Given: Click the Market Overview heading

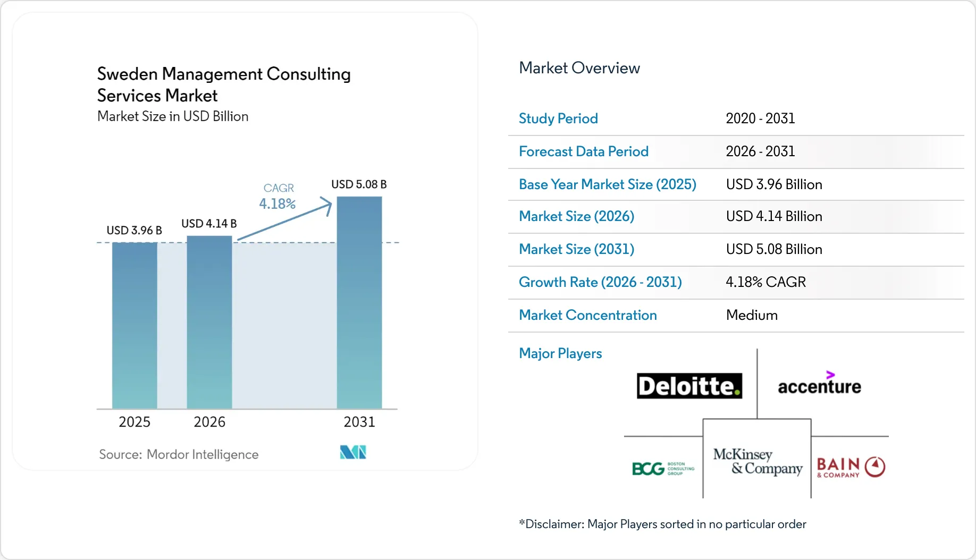Looking at the screenshot, I should coord(579,68).
